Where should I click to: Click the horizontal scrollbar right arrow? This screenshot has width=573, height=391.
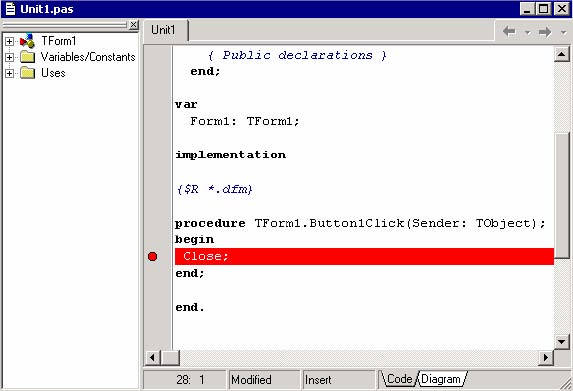point(546,358)
